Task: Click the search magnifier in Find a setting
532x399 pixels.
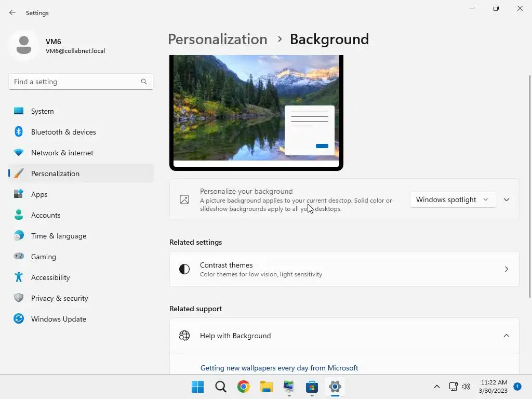Action: tap(144, 82)
